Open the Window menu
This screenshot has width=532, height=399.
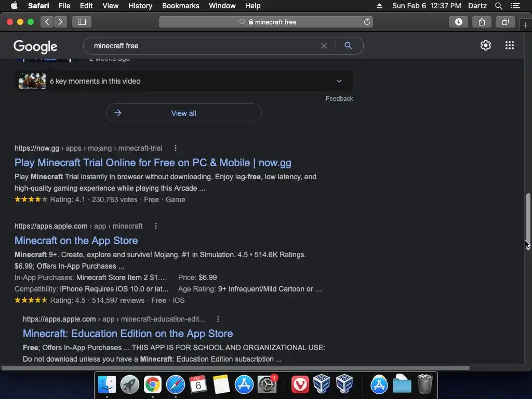pyautogui.click(x=222, y=6)
